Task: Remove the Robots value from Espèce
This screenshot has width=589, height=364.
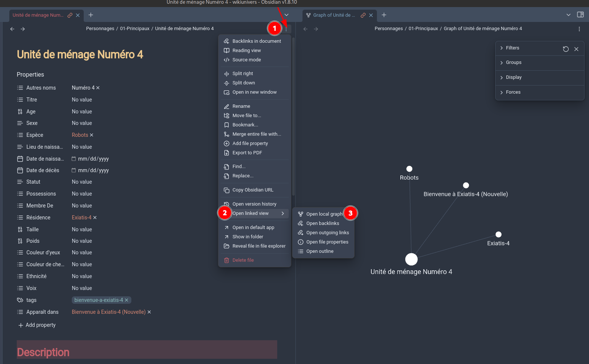Action: click(x=92, y=135)
